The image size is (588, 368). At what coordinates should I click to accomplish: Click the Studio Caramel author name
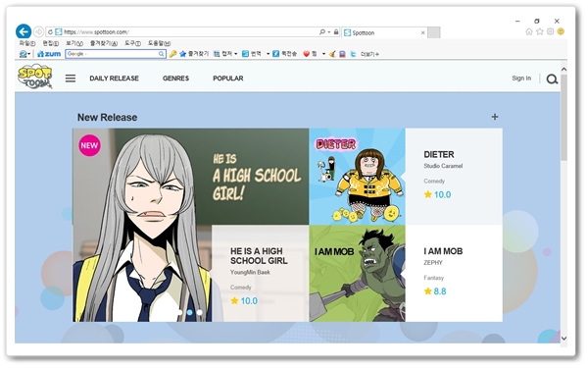click(x=443, y=166)
